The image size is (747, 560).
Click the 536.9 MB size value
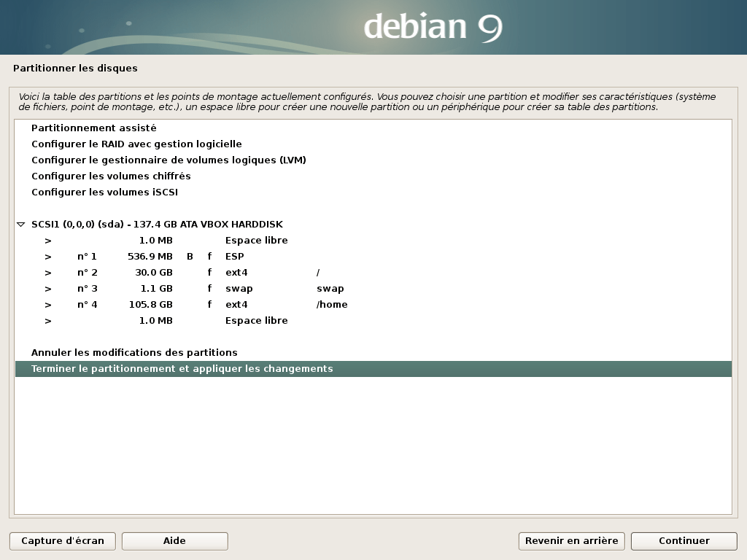[x=150, y=257]
